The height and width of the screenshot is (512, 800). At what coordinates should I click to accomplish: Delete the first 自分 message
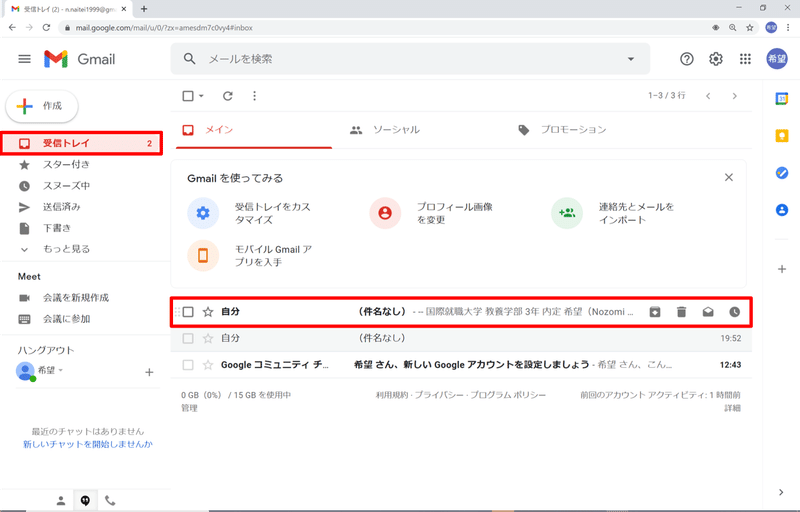tap(682, 312)
